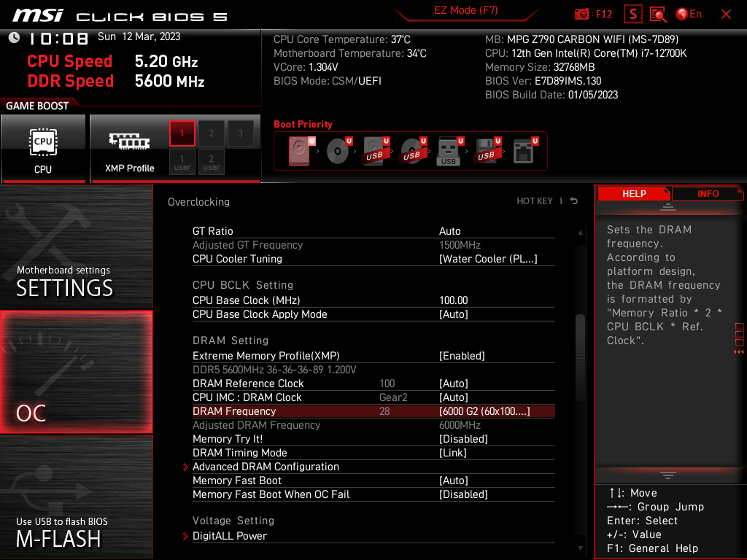Expand Advanced DRAM Configuration
This screenshot has height=560, width=747.
[x=266, y=466]
